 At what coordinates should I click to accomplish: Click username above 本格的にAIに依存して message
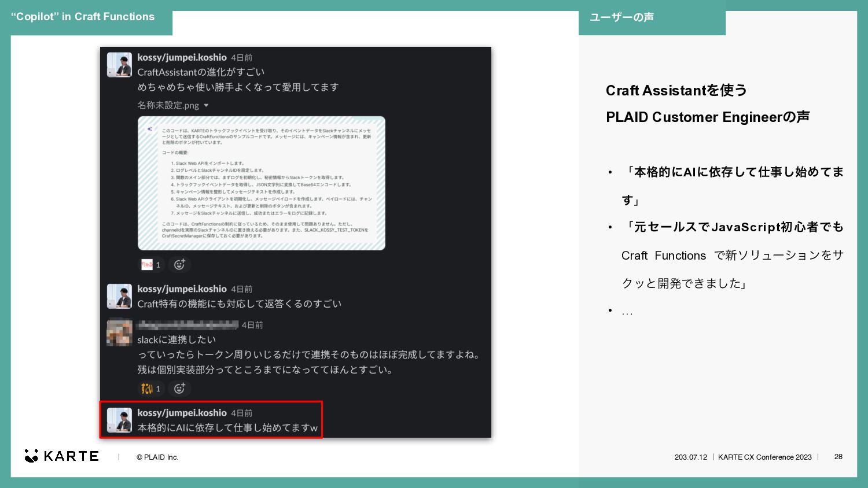coord(182,413)
